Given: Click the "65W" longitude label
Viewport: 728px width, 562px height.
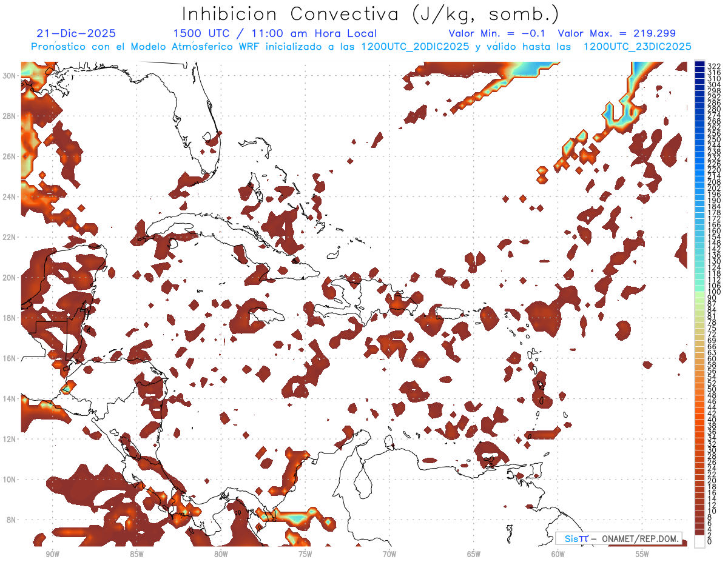Looking at the screenshot, I should click(474, 554).
